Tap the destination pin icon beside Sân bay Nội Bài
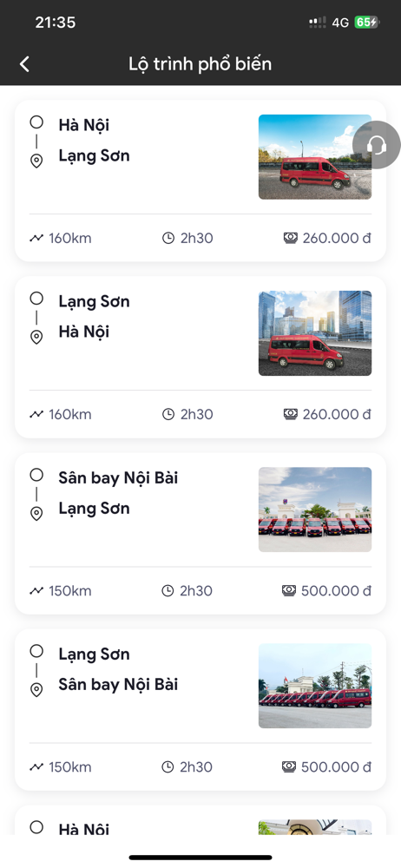 pos(36,690)
